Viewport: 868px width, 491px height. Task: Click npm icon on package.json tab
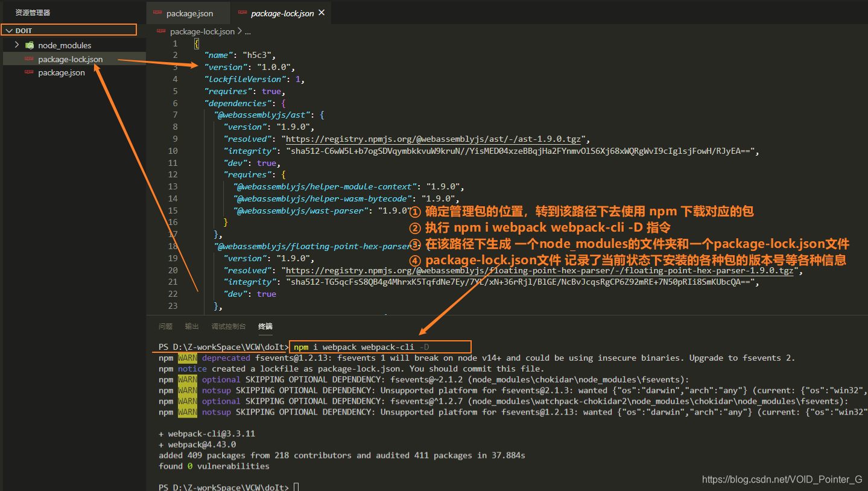tap(158, 13)
